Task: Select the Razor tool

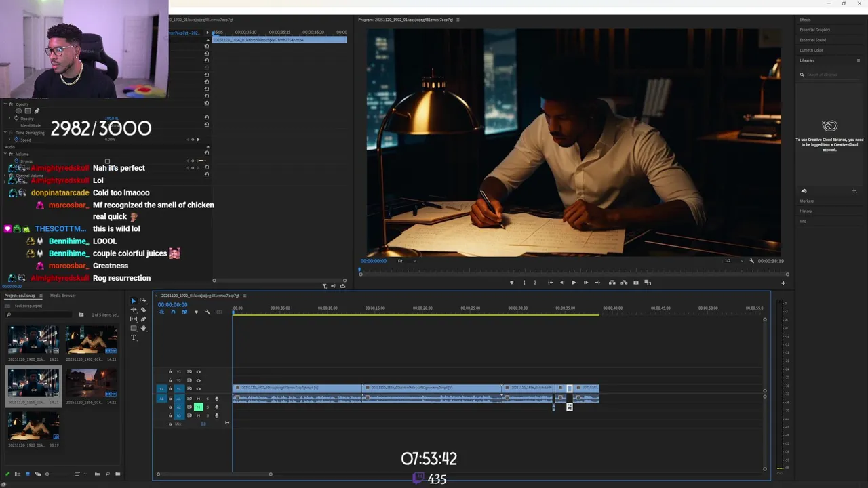Action: (143, 310)
